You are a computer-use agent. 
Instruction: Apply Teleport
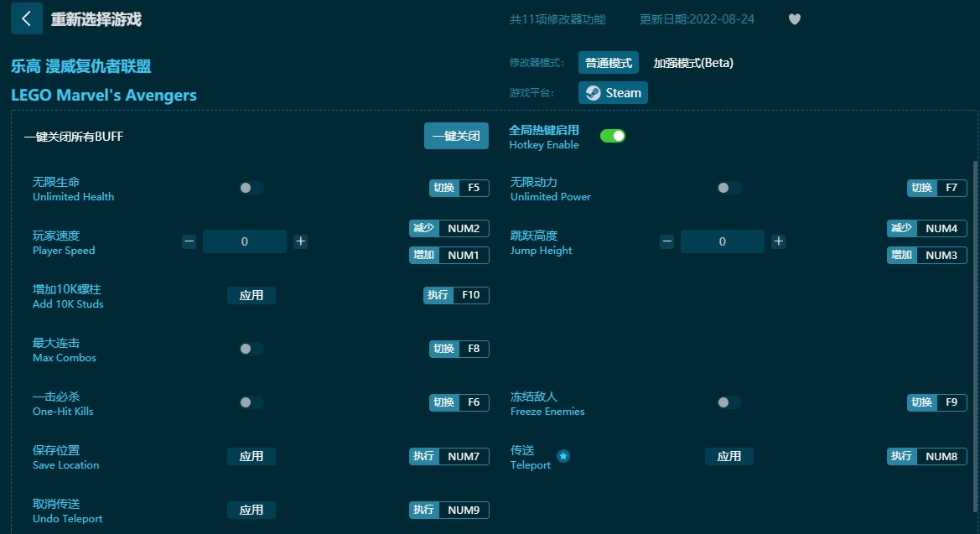[x=729, y=457]
